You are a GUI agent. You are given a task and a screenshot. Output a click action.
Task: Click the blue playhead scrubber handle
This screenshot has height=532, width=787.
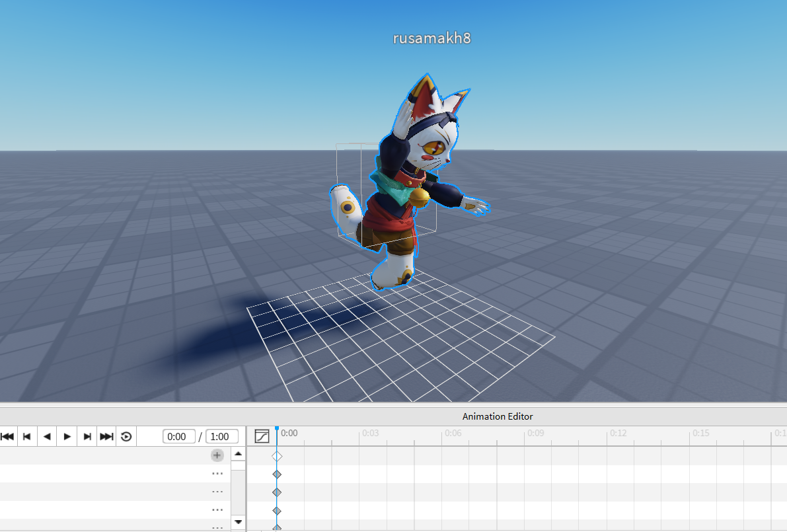277,429
